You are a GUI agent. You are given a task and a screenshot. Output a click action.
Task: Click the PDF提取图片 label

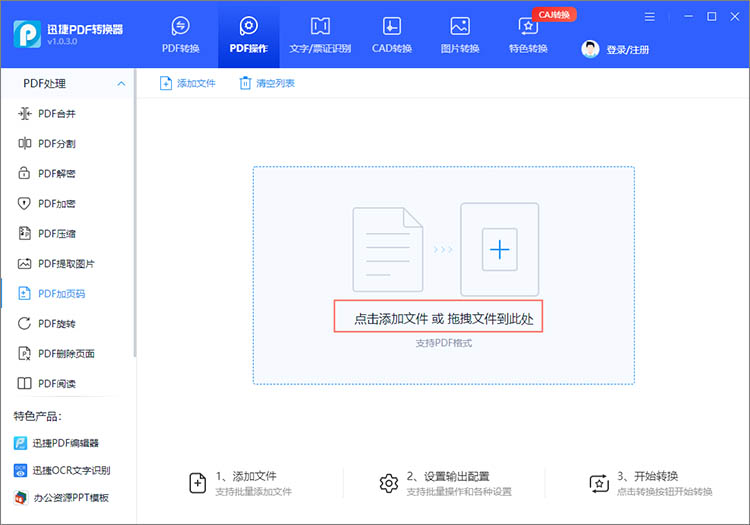tap(66, 263)
